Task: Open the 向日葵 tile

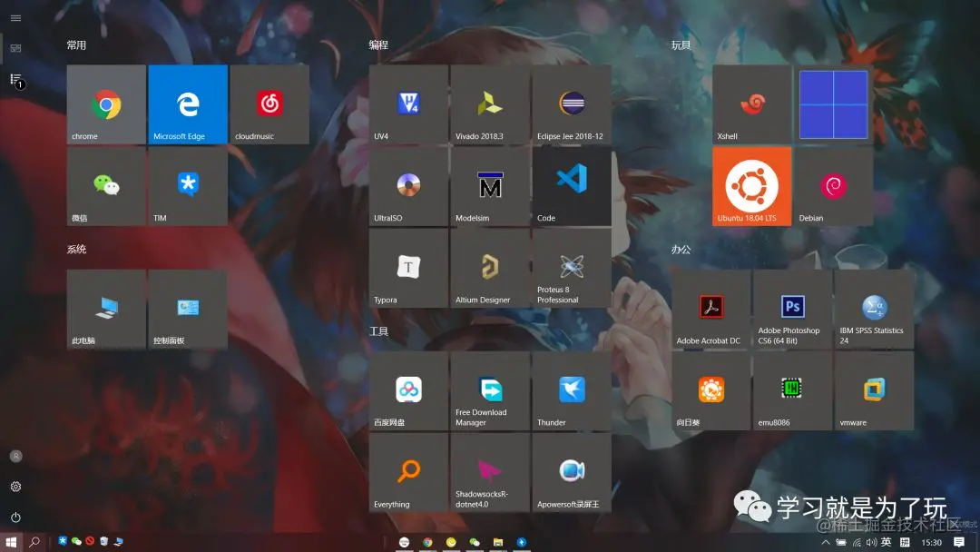Action: (x=710, y=390)
